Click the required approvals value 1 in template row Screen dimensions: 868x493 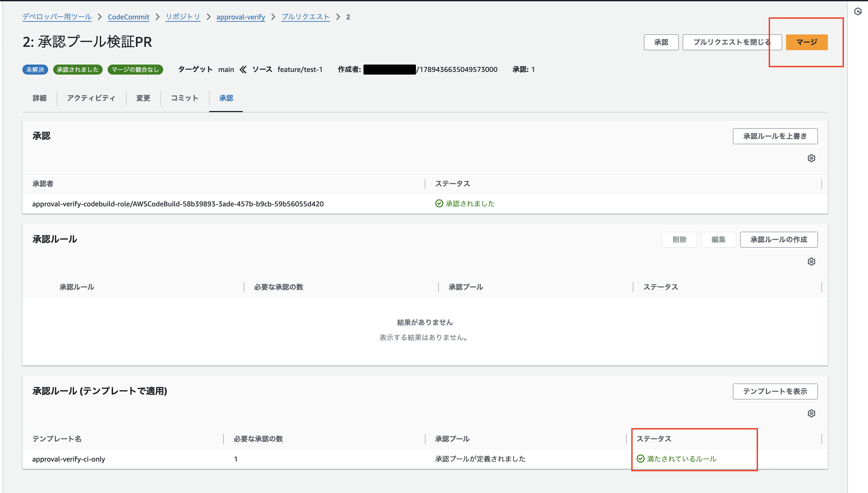click(x=235, y=459)
